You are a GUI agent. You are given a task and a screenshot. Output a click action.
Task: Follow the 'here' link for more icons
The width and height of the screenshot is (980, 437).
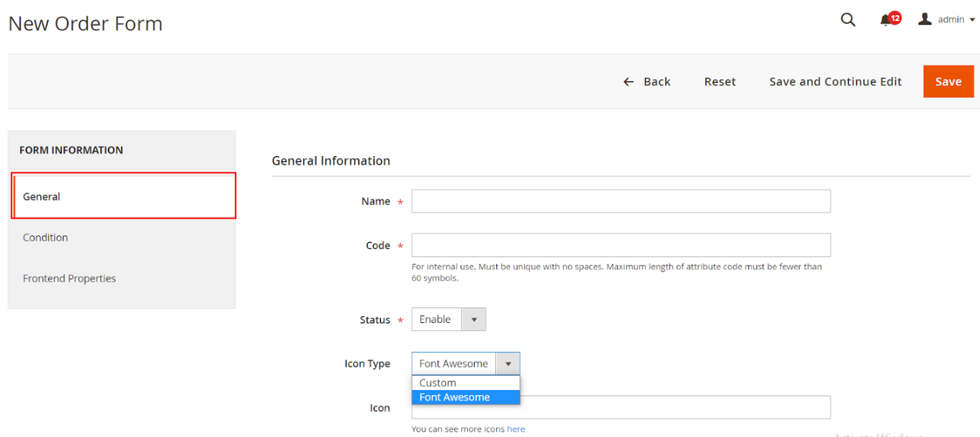tap(515, 429)
